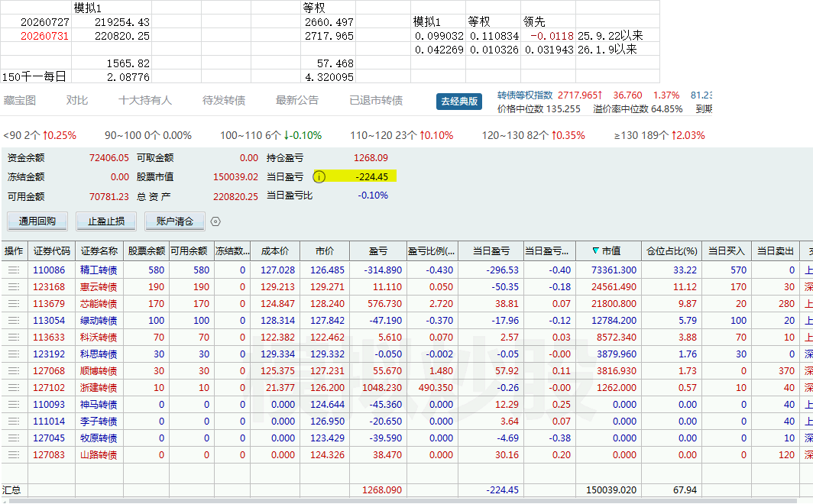The image size is (813, 504).
Task: Sort by 当日卖出 column header
Action: pos(775,250)
